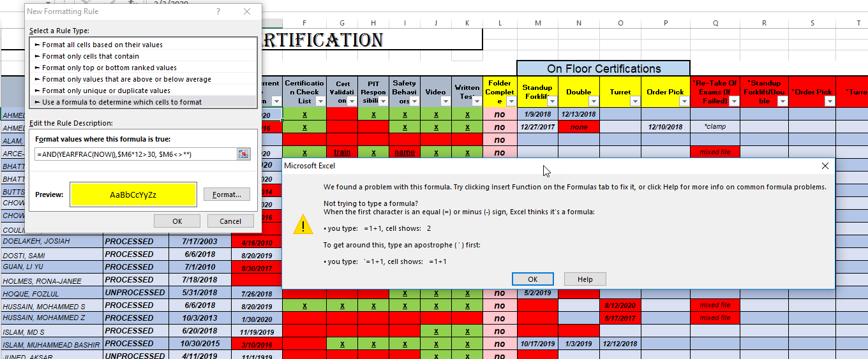
Task: Open the Video column filter dropdown
Action: click(x=445, y=101)
